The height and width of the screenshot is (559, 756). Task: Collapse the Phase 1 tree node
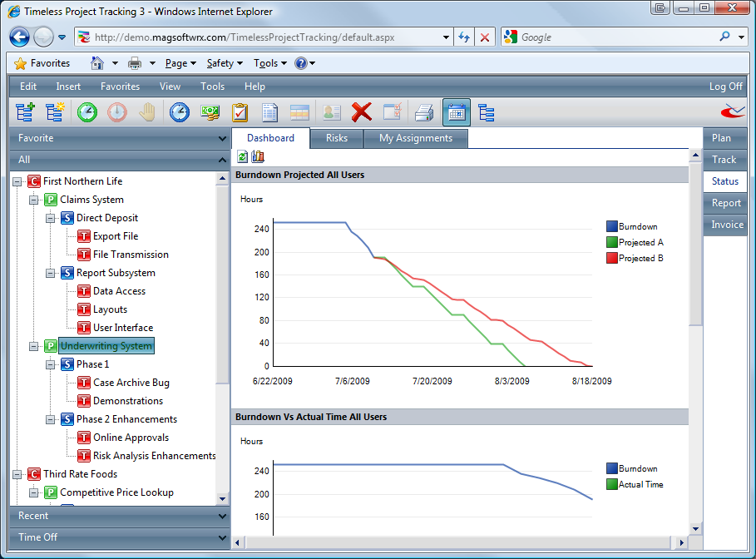point(50,364)
